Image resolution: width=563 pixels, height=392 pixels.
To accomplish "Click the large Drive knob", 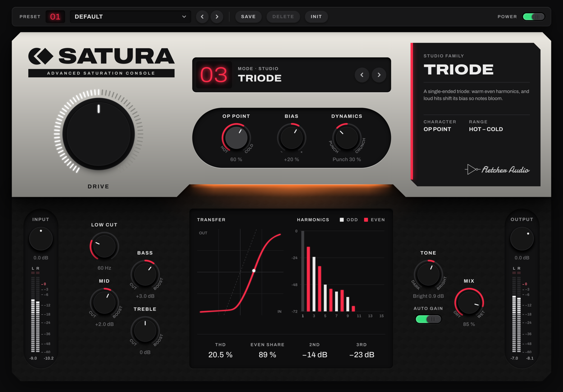I will pos(99,134).
